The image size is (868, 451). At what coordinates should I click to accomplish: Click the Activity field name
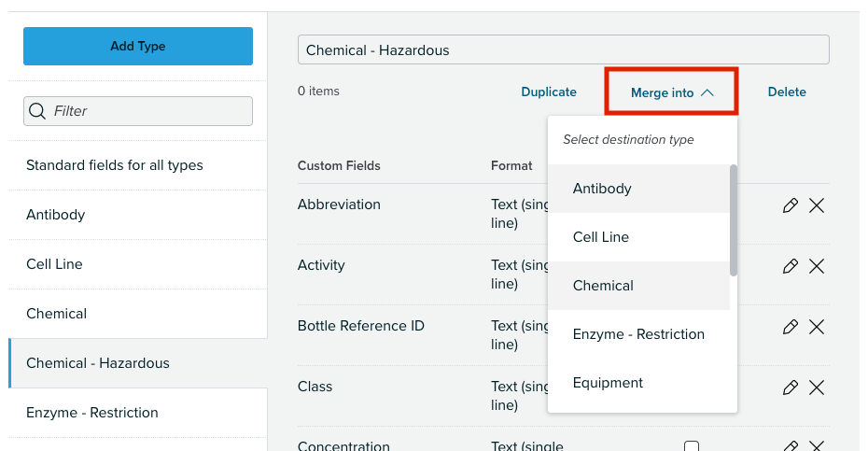[x=321, y=265]
